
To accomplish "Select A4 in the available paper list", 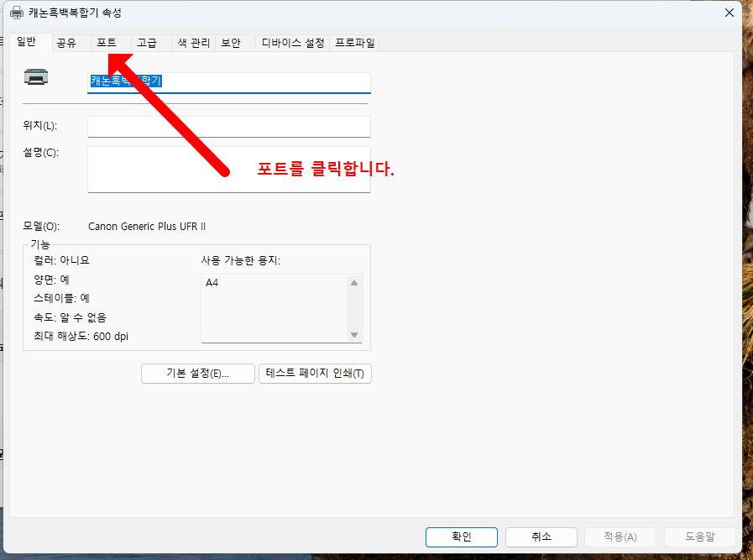I will (x=213, y=283).
